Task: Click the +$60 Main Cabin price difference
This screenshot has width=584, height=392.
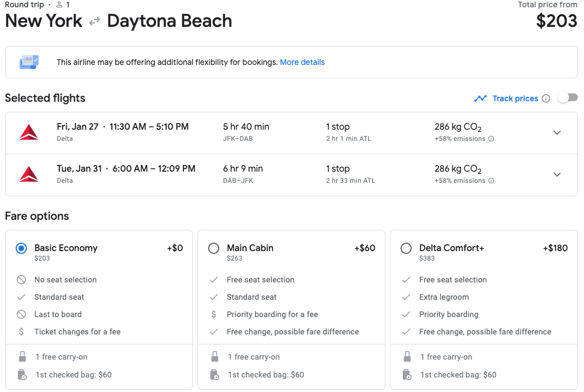Action: 365,248
